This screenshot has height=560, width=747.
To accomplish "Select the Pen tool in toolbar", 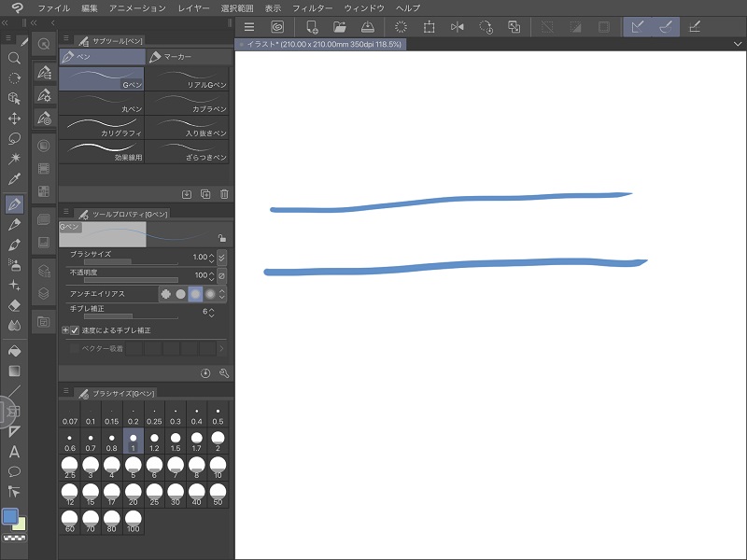I will (x=14, y=204).
